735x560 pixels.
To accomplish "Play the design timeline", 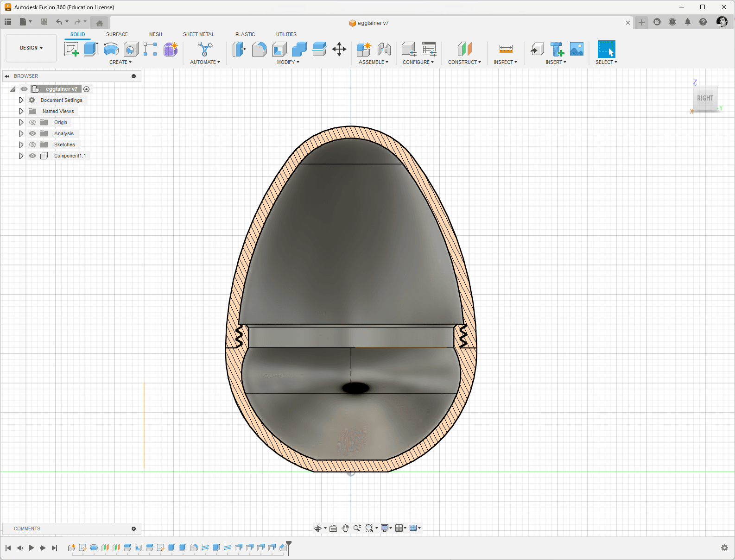I will pos(31,548).
